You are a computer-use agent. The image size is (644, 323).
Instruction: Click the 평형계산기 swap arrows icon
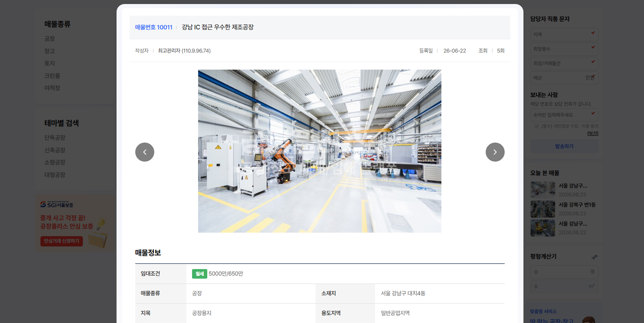594,257
